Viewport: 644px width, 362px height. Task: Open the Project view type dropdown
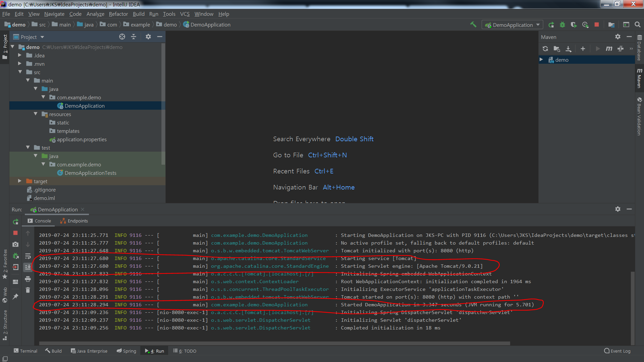point(42,37)
